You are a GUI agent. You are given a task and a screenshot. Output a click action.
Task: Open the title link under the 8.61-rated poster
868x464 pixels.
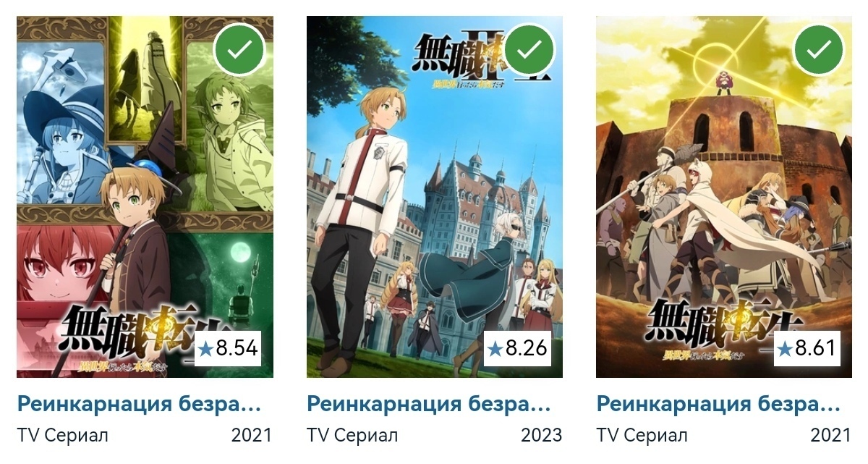point(718,404)
